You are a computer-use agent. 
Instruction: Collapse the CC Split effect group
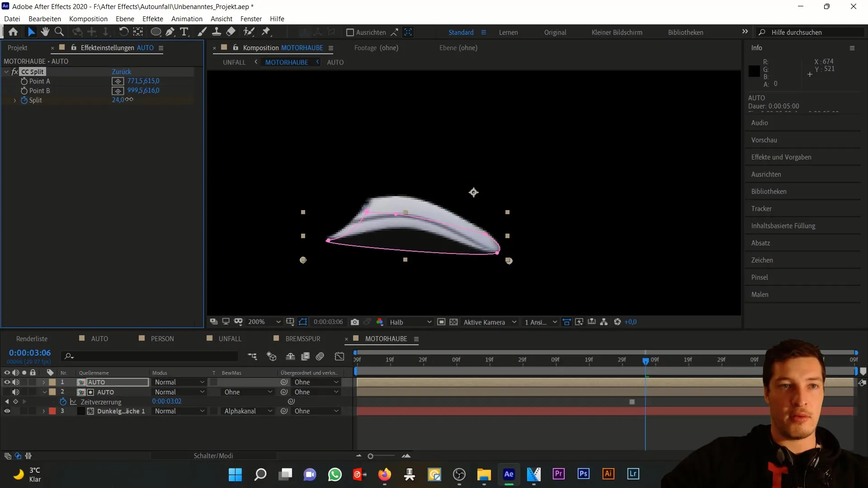[x=6, y=72]
